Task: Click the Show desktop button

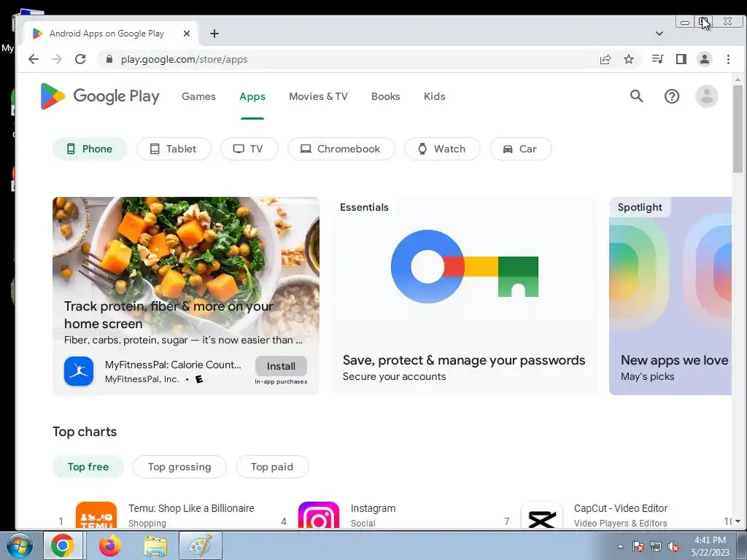Action: 742,545
